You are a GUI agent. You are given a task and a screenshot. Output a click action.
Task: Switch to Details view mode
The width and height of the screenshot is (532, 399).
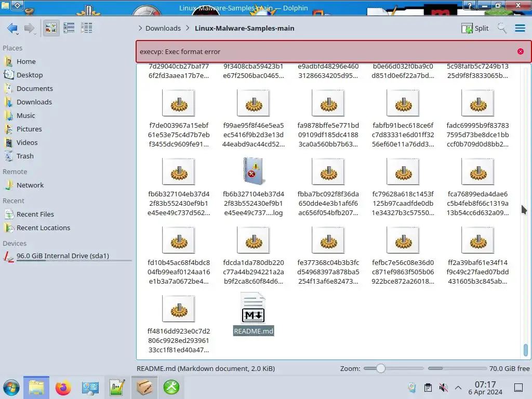click(87, 28)
